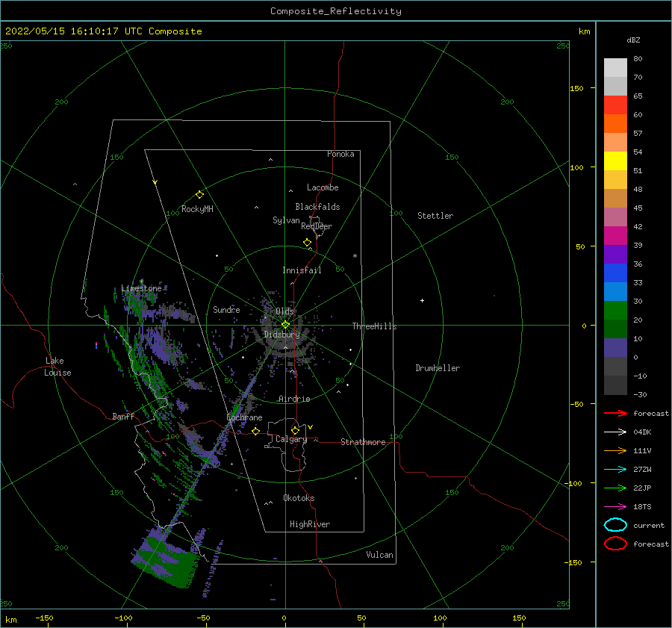
Task: Click the yellow diamond marker near RockyMH
Action: point(199,195)
